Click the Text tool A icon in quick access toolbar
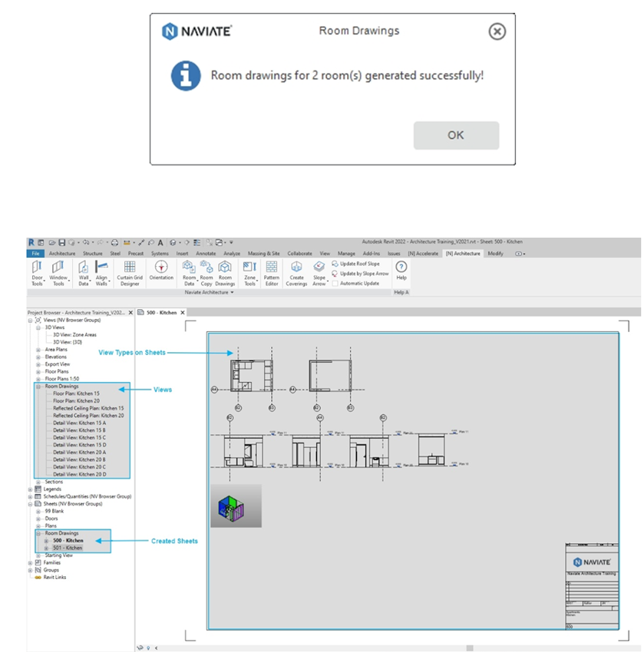 tap(160, 242)
